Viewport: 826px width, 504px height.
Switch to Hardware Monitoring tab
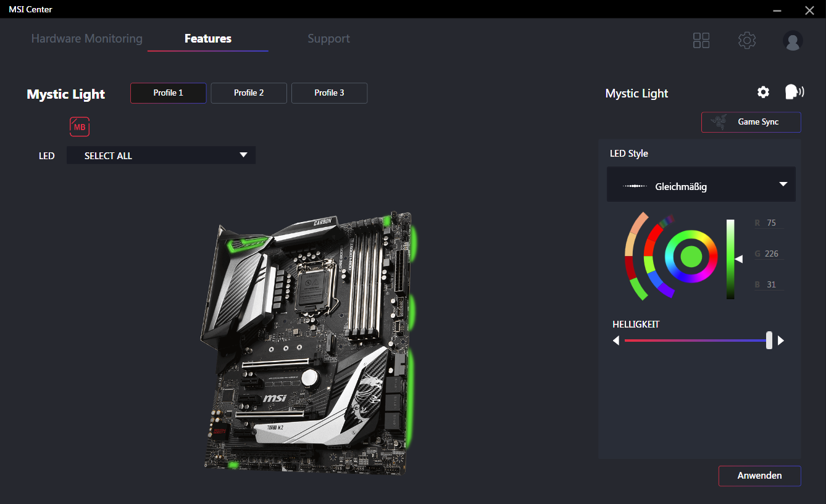click(x=87, y=39)
